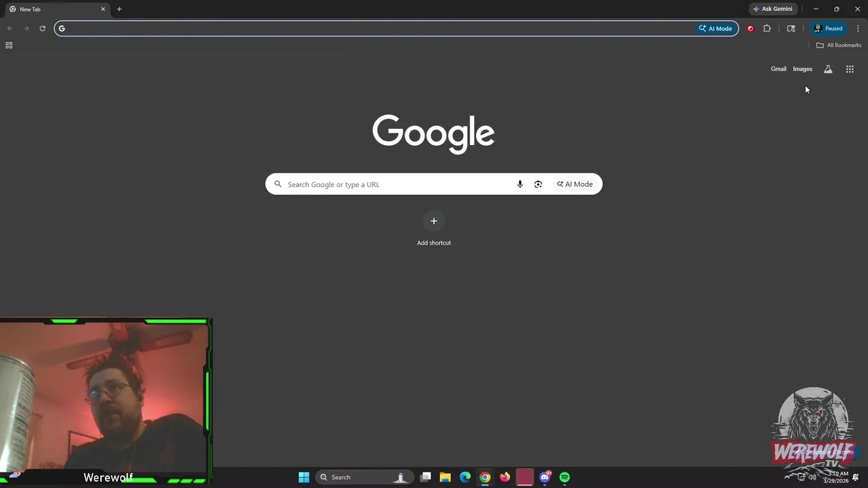Image resolution: width=868 pixels, height=488 pixels.
Task: Click the taskbar clock and date
Action: coord(836,477)
